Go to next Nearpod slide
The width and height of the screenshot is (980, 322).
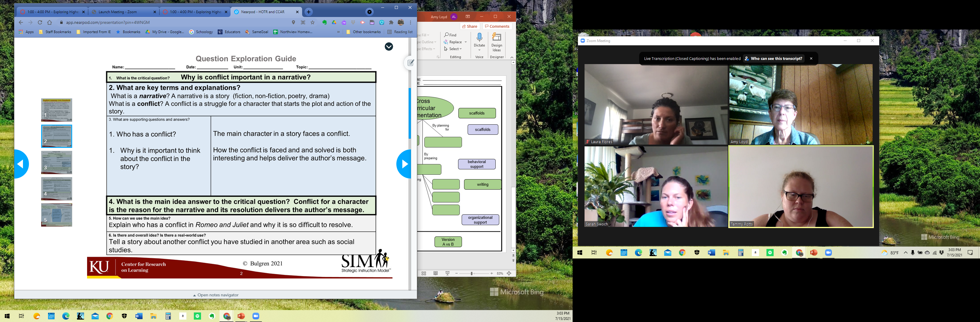tap(404, 164)
